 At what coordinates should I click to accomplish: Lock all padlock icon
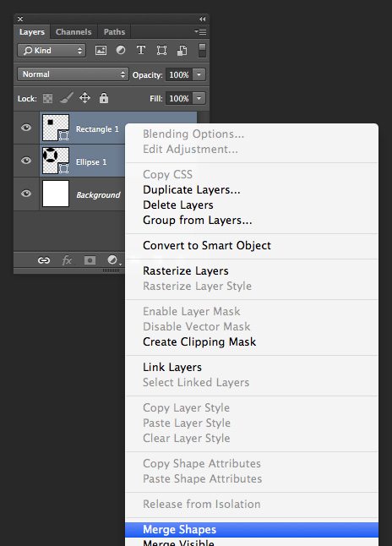[104, 98]
